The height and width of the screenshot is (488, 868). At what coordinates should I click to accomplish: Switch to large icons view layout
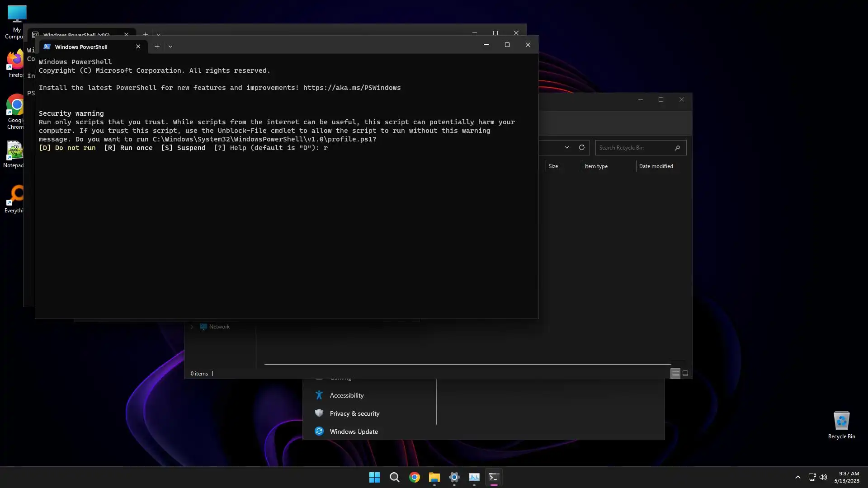(x=685, y=373)
